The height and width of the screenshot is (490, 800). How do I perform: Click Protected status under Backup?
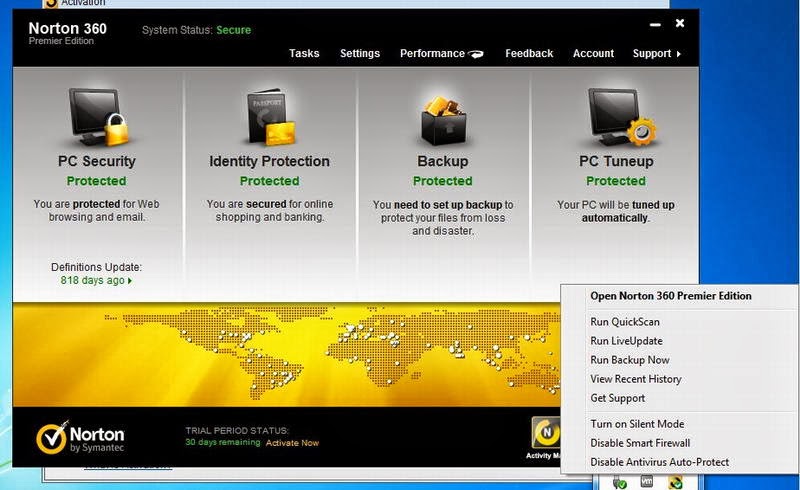point(443,181)
